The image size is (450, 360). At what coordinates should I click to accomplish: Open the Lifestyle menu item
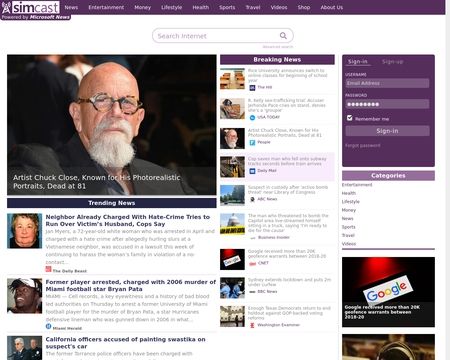172,7
